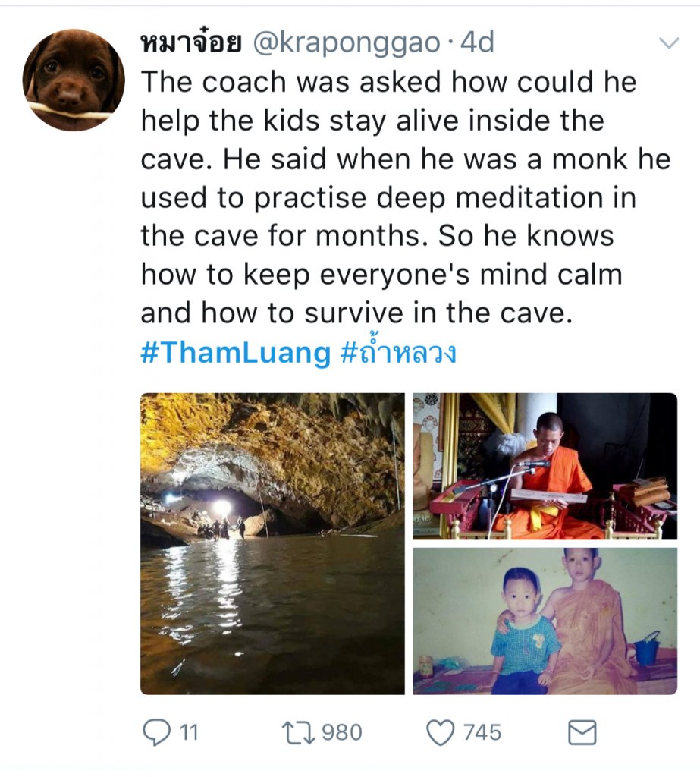700x777 pixels.
Task: Click the display name หมาจ๋อย
Action: [x=190, y=43]
